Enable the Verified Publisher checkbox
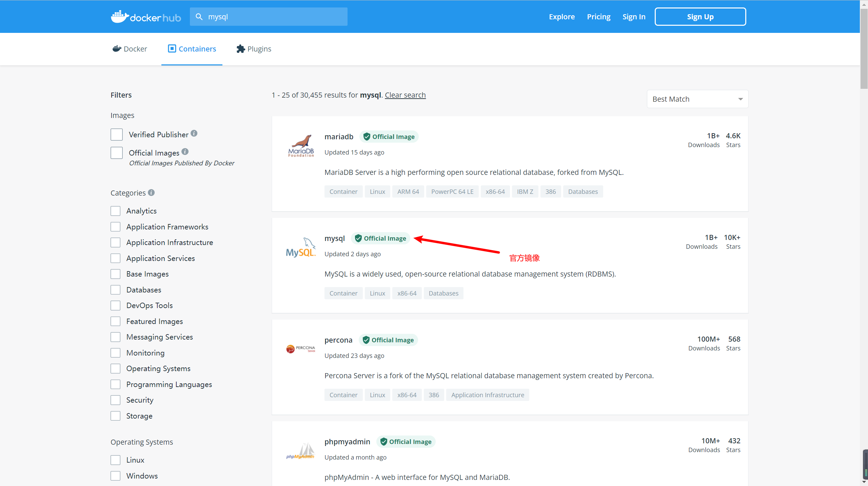This screenshot has width=868, height=486. pyautogui.click(x=117, y=135)
